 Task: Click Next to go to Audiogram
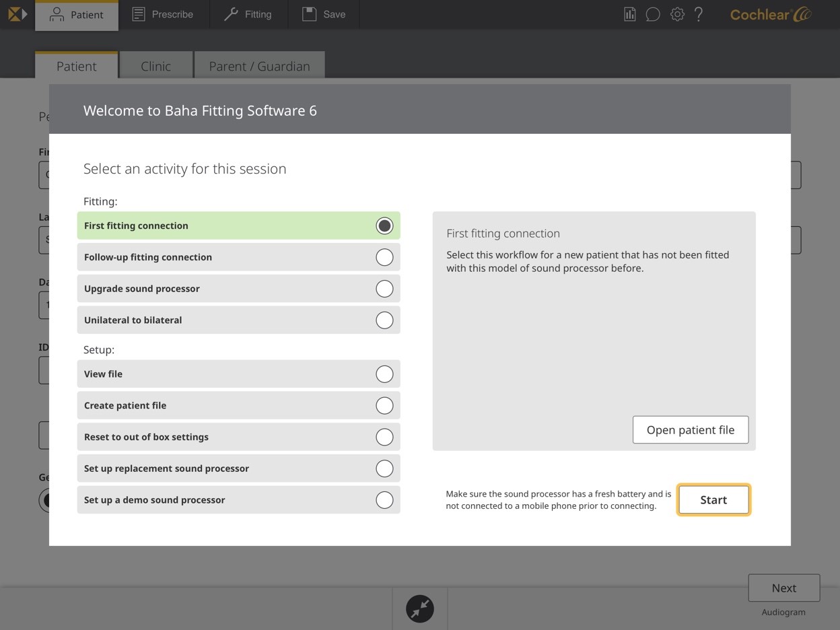click(x=783, y=588)
